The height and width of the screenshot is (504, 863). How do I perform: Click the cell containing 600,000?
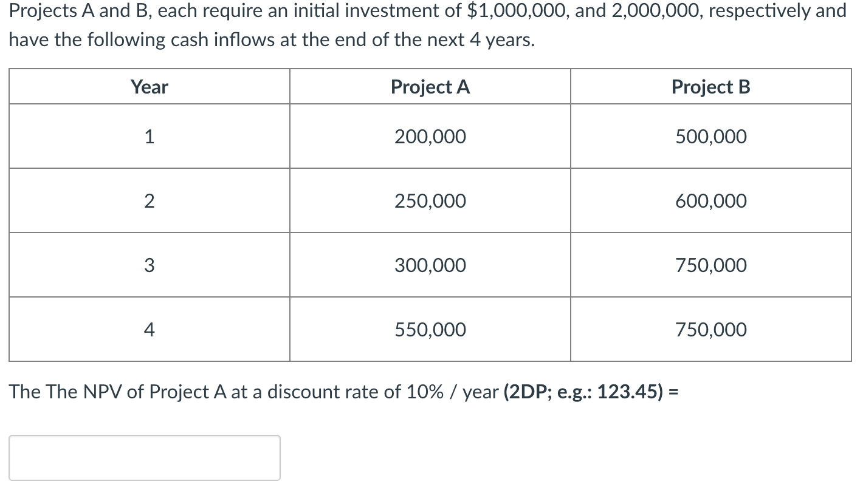pos(710,200)
